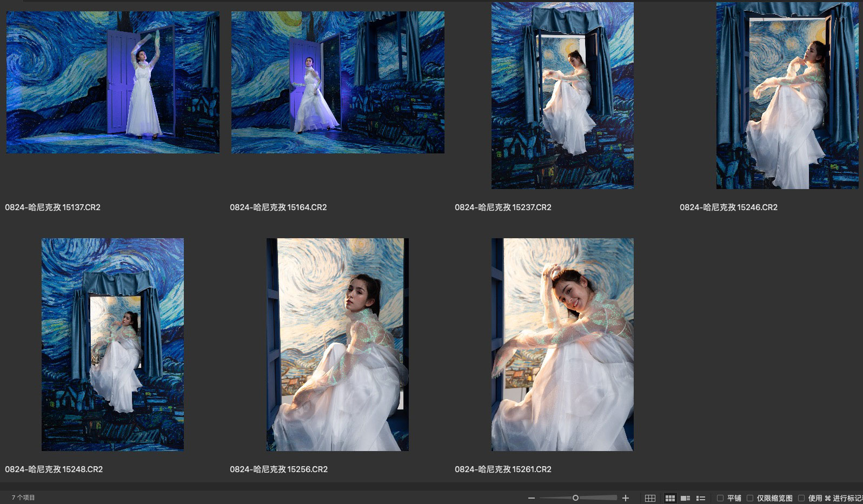Click the grid lock view icon
The height and width of the screenshot is (504, 863).
click(x=650, y=498)
